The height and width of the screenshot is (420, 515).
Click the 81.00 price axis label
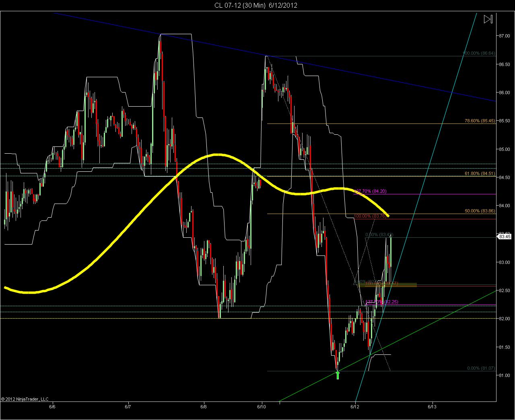click(x=505, y=375)
